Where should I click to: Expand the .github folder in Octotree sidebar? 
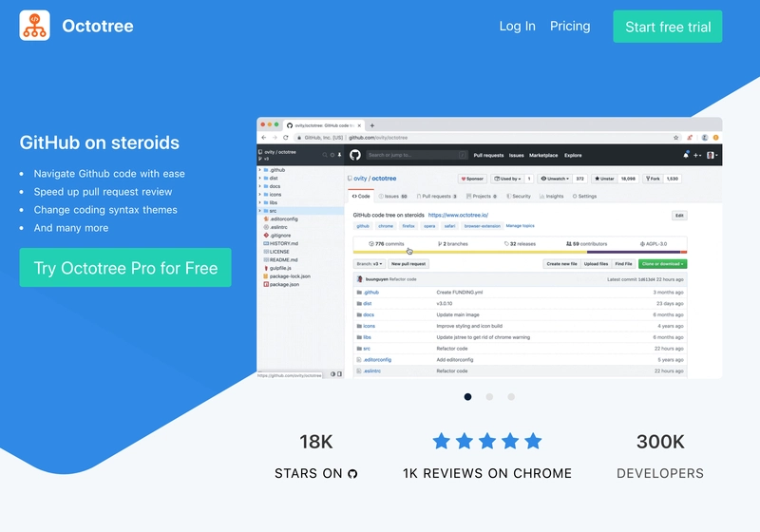click(x=260, y=170)
